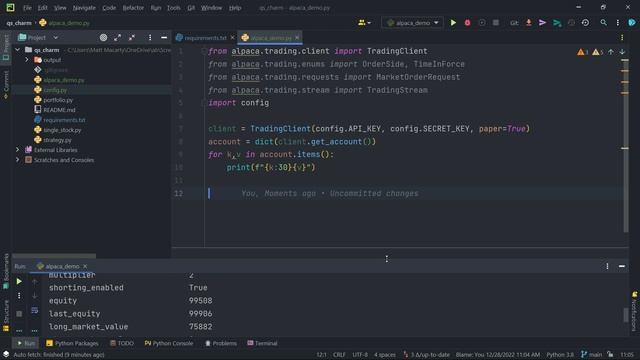
Task: Select single_stock.py in the project tree
Action: (x=62, y=130)
